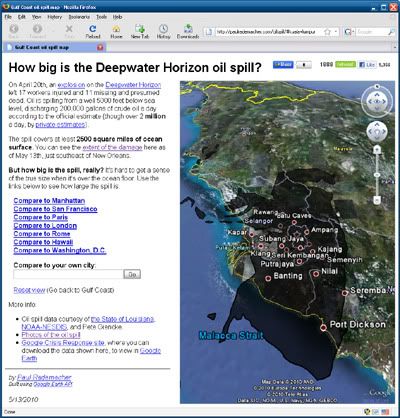The image size is (400, 418).
Task: Click Compare to Paris
Action: click(41, 217)
